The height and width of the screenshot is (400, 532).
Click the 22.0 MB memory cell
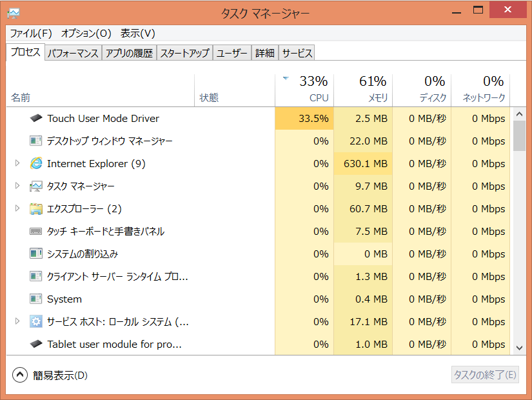tap(363, 141)
